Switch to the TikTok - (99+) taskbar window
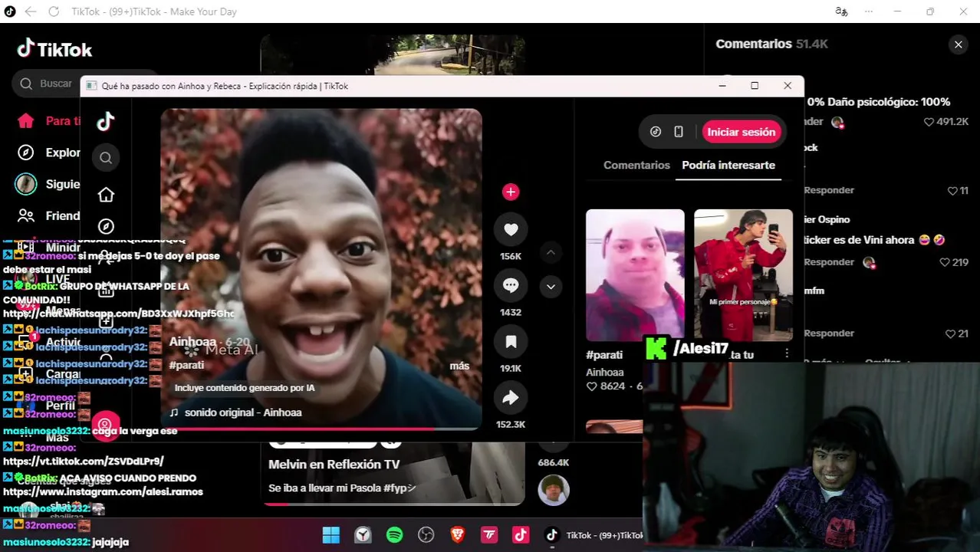The image size is (980, 552). point(593,535)
